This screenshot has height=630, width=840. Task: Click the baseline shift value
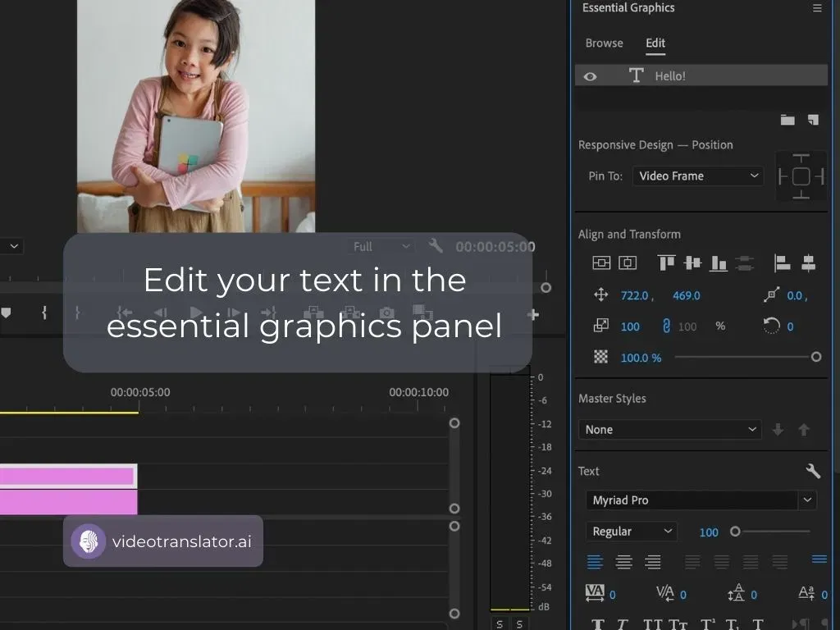coord(824,595)
